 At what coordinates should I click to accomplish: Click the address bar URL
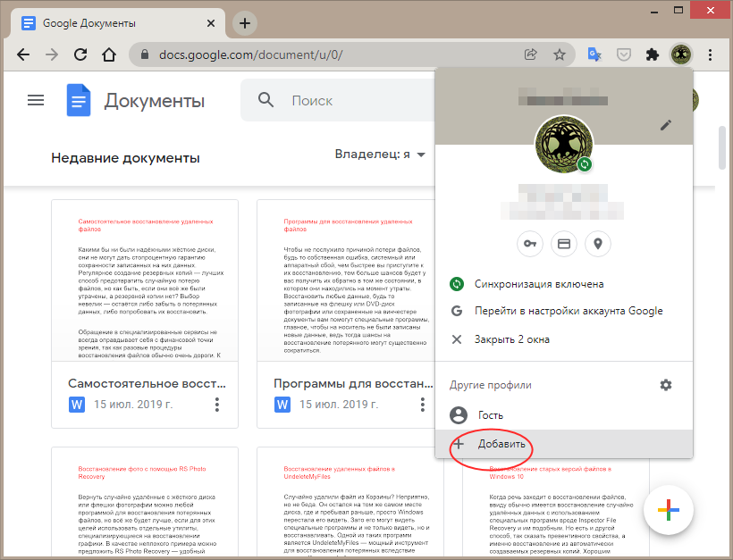(251, 54)
